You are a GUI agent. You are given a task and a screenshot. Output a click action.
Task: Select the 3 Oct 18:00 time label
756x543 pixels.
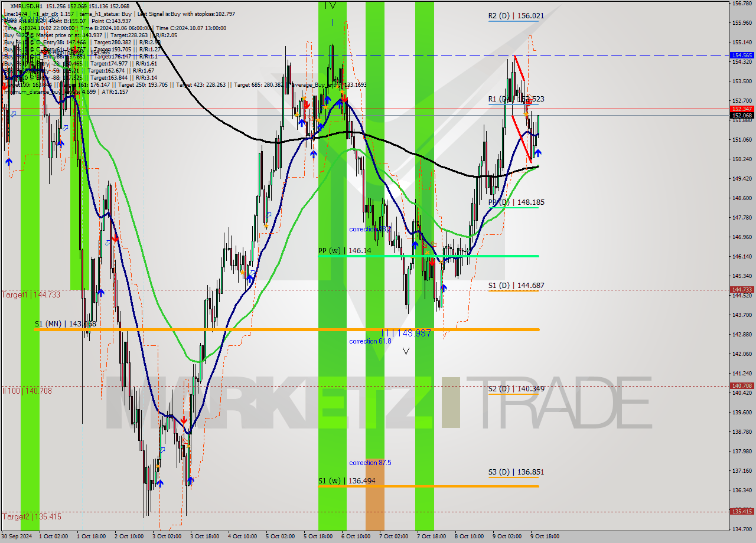pyautogui.click(x=204, y=537)
